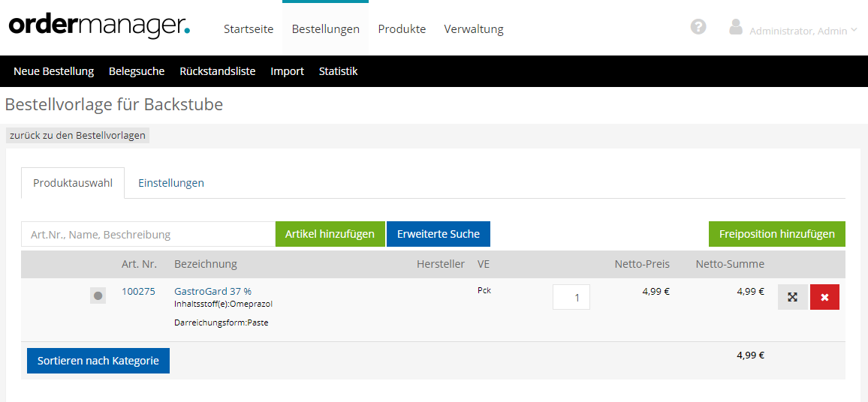The image size is (868, 402).
Task: Open the Bestellungen menu
Action: point(325,29)
